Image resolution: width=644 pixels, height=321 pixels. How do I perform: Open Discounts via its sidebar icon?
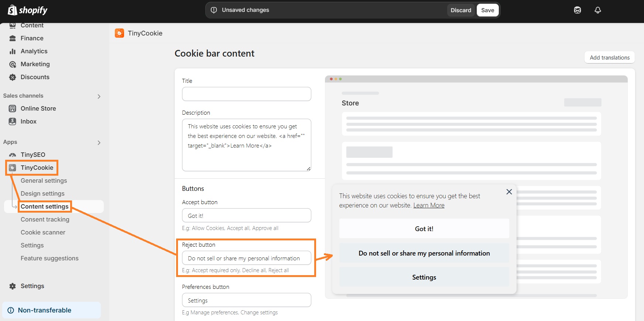click(x=13, y=77)
